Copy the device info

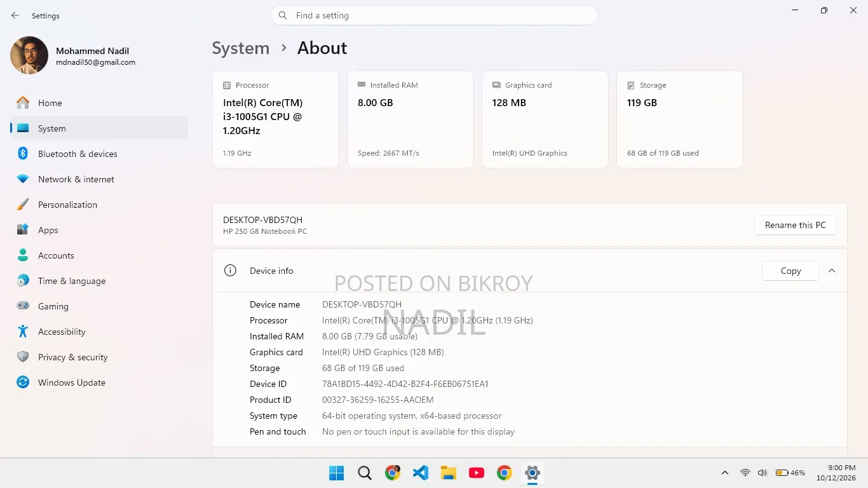pyautogui.click(x=790, y=271)
